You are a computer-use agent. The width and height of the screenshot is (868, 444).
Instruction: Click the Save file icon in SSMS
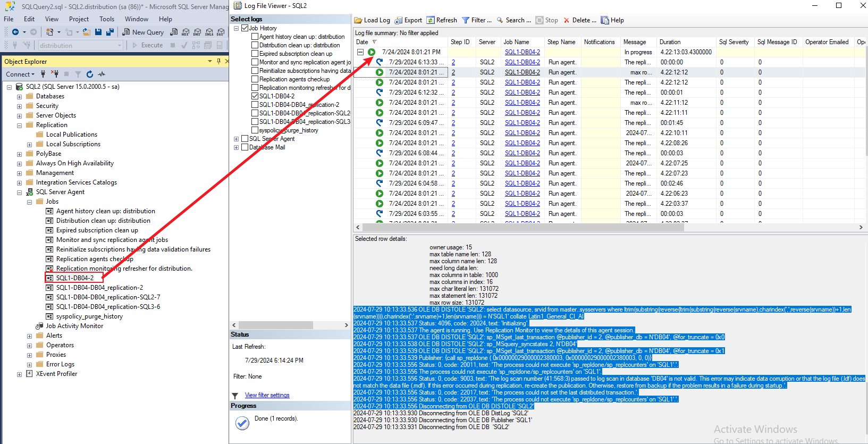98,32
